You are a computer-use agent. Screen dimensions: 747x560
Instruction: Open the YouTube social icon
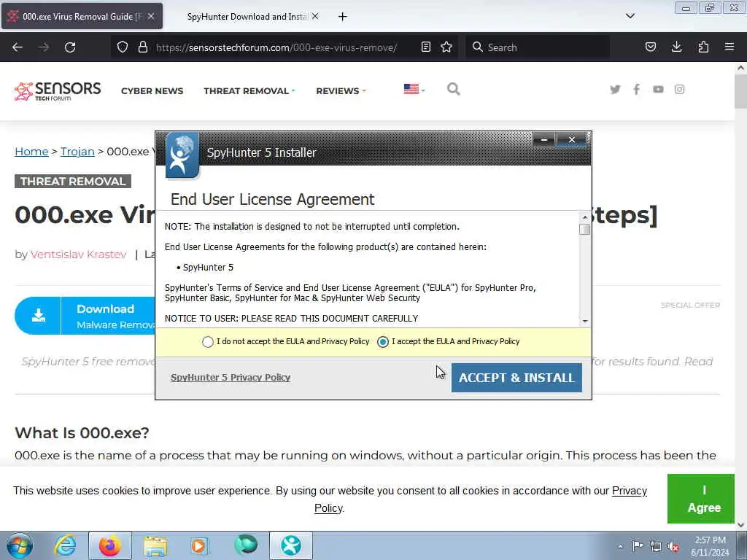[658, 89]
